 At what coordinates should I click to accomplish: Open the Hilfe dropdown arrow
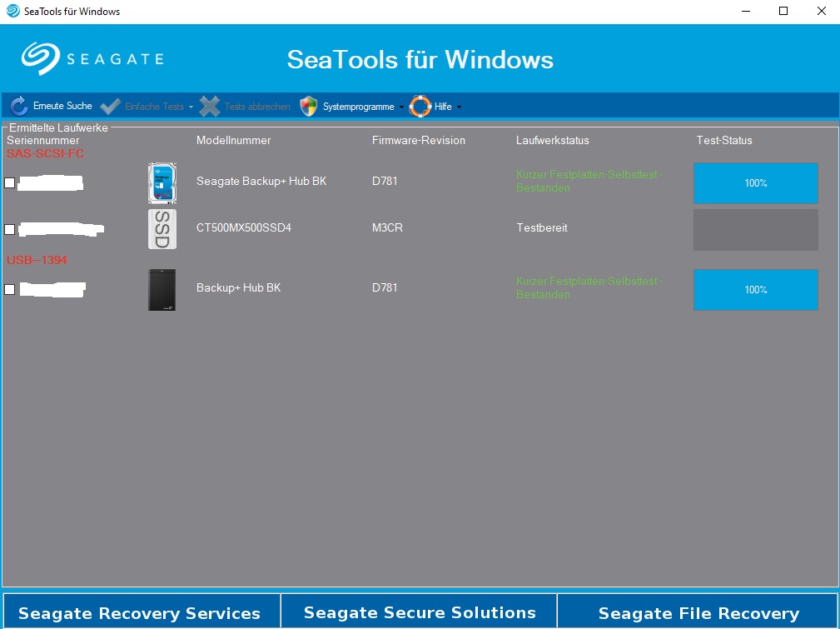pos(459,107)
